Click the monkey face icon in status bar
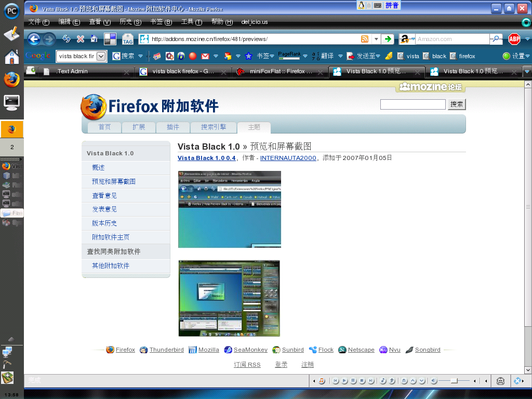This screenshot has width=532, height=399. tap(500, 381)
